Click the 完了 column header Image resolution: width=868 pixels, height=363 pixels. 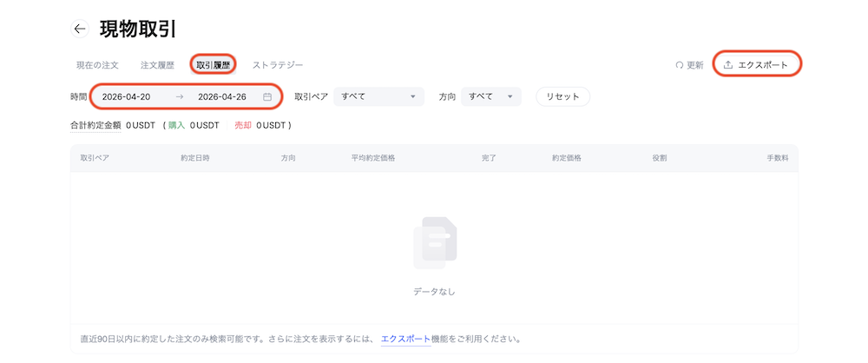[489, 158]
